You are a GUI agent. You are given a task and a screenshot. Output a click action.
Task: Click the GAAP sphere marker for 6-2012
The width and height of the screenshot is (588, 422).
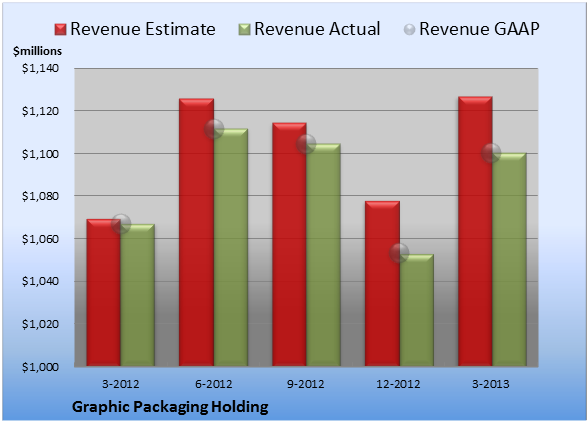coord(214,129)
